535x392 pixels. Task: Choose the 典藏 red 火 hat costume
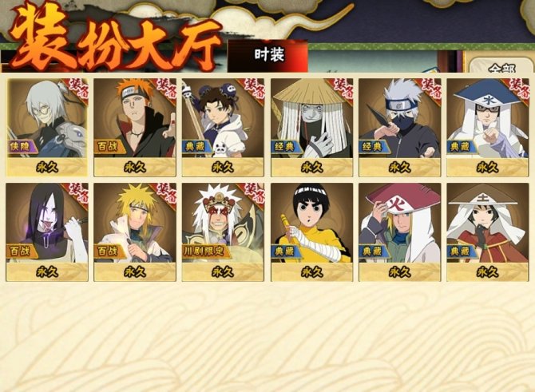click(x=399, y=232)
